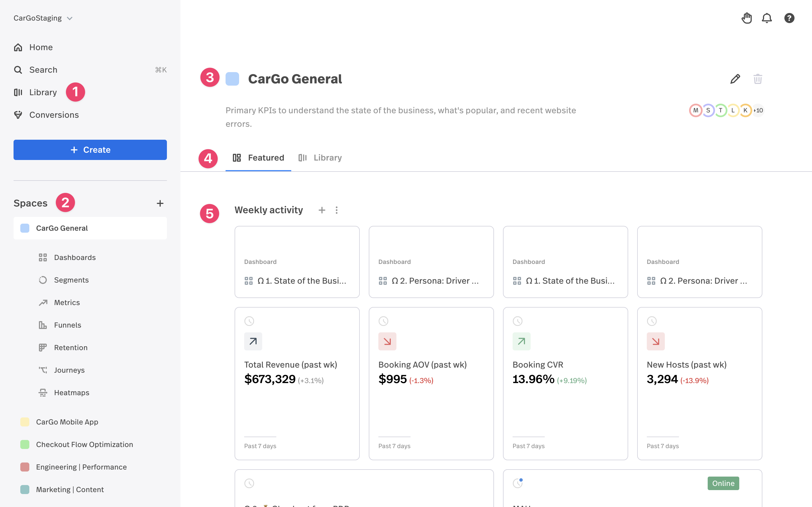Open the notifications bell

coord(767,18)
